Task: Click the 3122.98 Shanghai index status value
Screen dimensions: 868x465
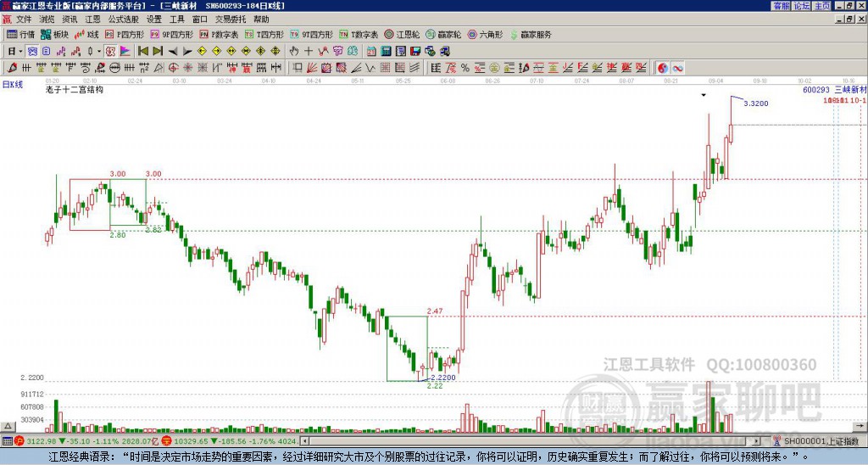Action: coord(42,441)
